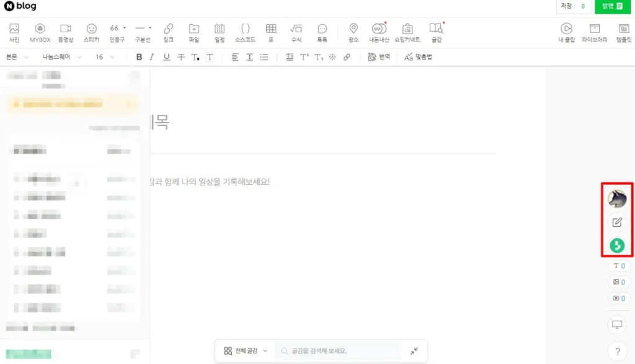Open text alignment options

pyautogui.click(x=235, y=57)
